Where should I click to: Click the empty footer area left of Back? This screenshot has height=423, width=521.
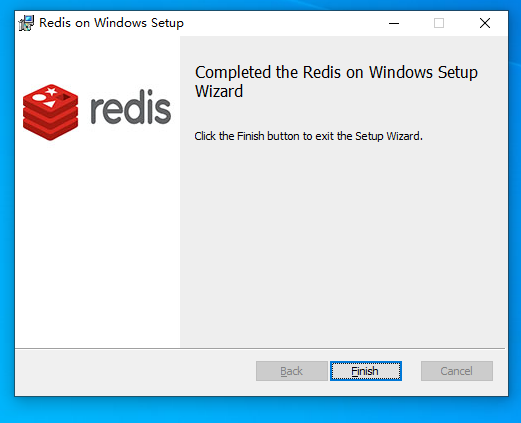(x=133, y=372)
